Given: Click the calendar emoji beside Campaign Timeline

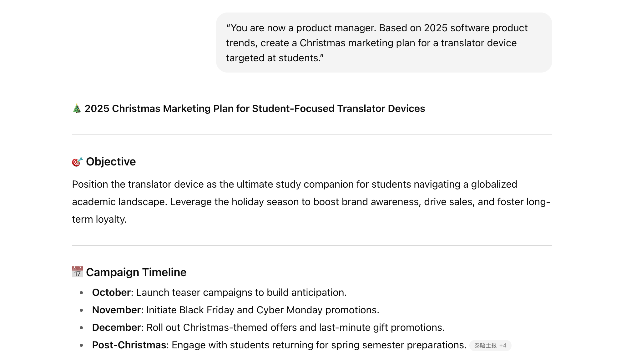Looking at the screenshot, I should coord(77,272).
